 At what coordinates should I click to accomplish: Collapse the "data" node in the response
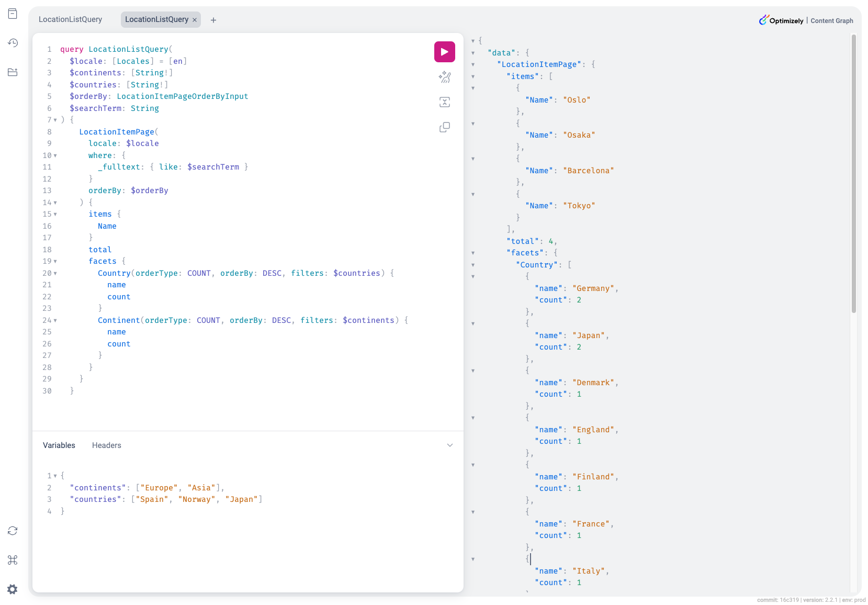pyautogui.click(x=473, y=53)
